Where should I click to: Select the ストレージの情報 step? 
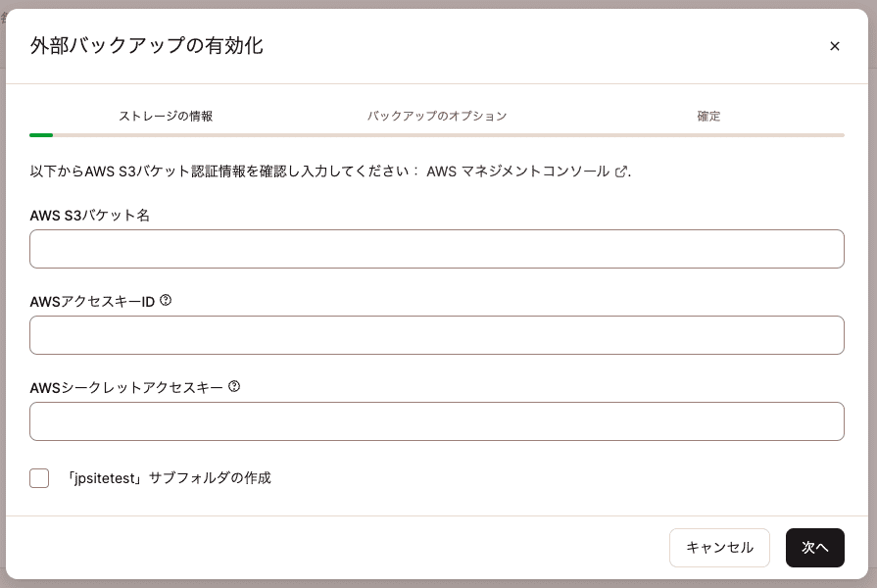point(165,116)
